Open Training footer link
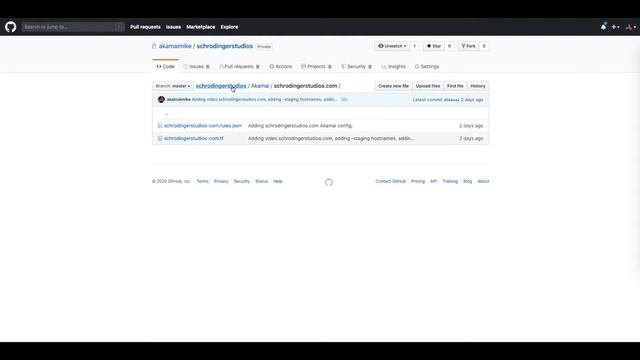Viewport: 640px width, 360px height. pyautogui.click(x=450, y=181)
